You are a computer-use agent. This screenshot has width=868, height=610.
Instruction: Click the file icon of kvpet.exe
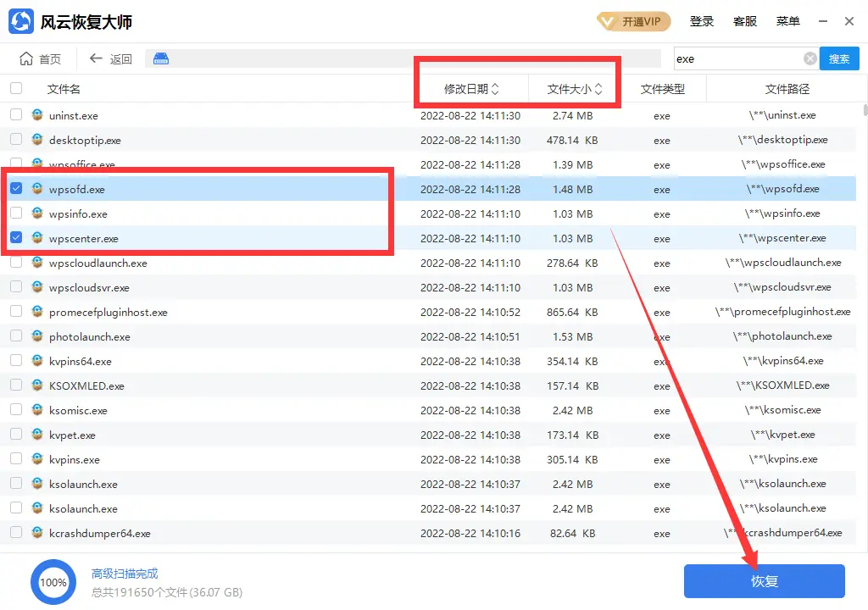[37, 434]
